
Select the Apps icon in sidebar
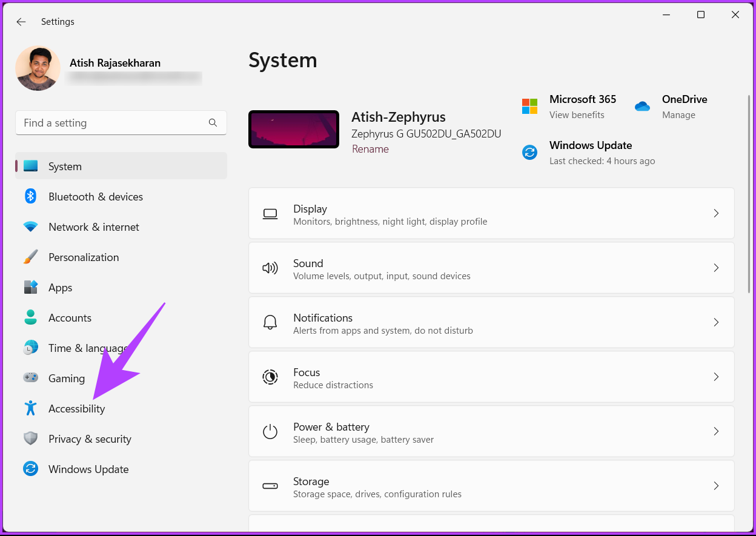30,287
